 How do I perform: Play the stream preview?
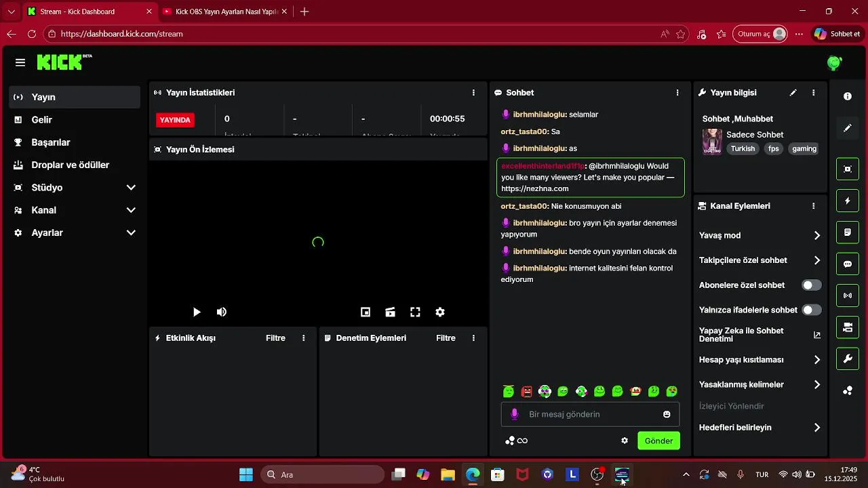pos(197,312)
